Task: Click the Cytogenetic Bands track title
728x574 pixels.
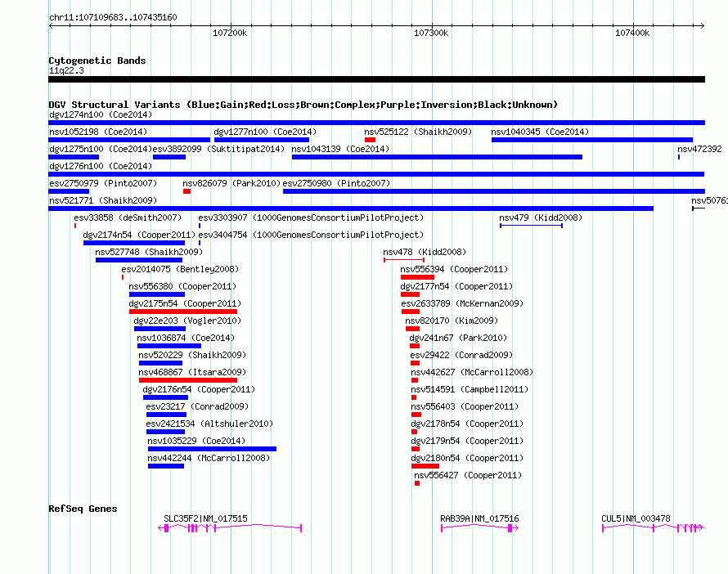Action: pos(97,61)
